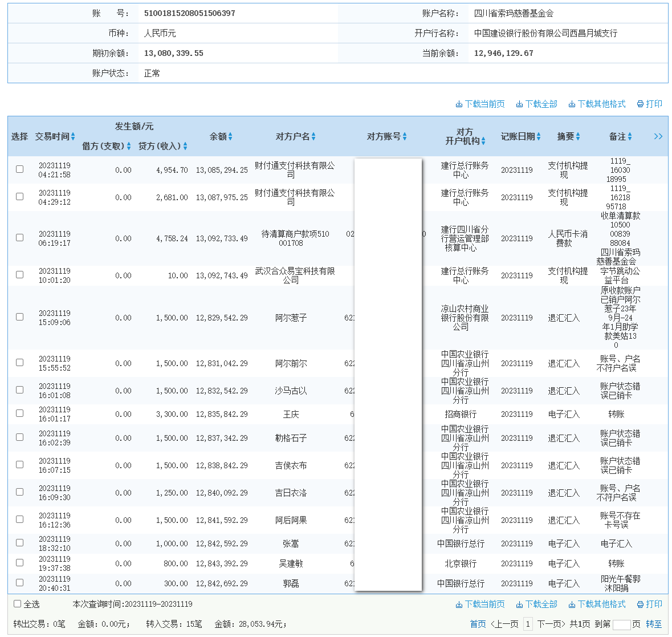Click currency 人民币元 value
Screen dimensions: 672x637
(x=160, y=33)
